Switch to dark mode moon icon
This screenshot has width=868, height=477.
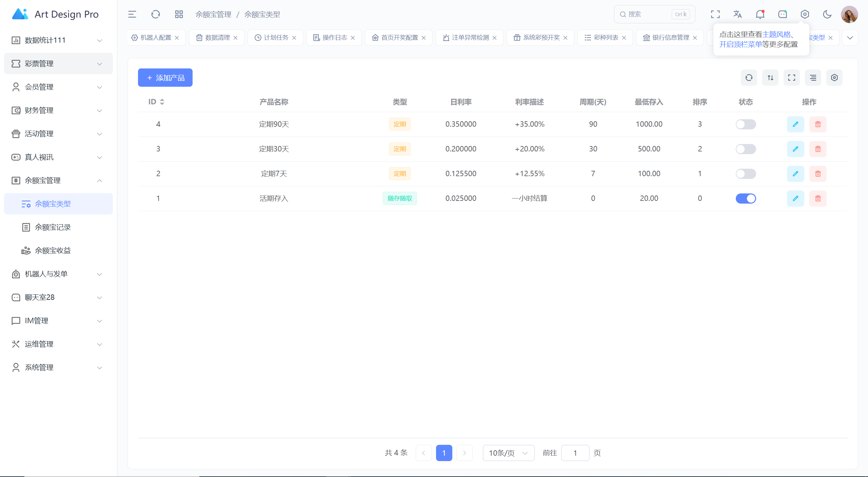[827, 14]
